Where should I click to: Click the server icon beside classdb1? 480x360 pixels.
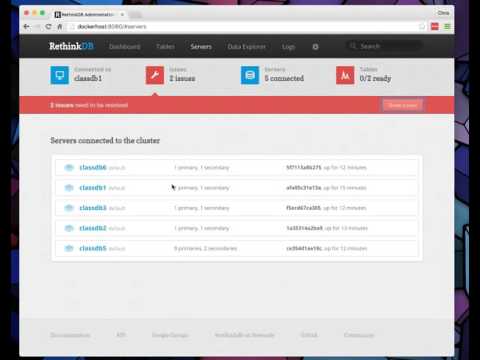(x=69, y=188)
